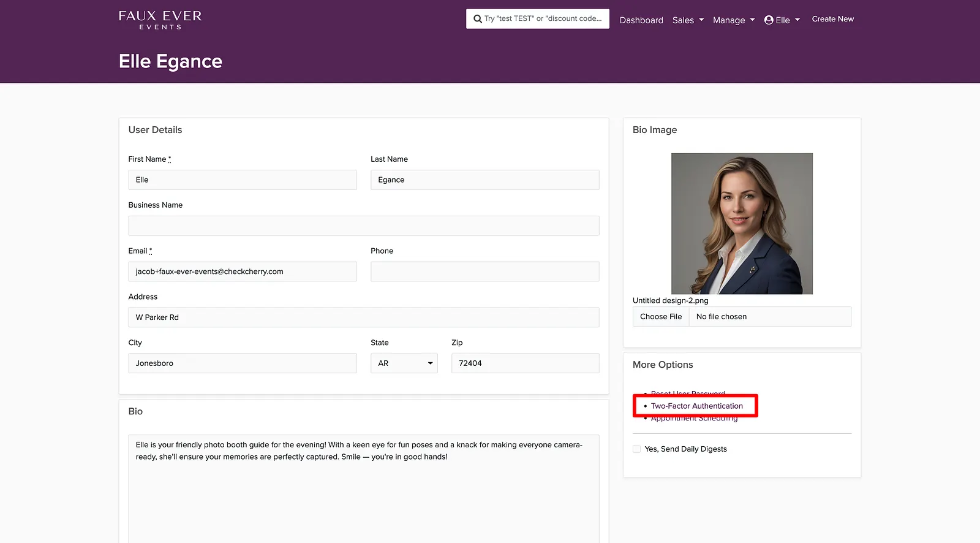The width and height of the screenshot is (980, 543).
Task: Click the Faux Ever Events logo
Action: click(160, 20)
